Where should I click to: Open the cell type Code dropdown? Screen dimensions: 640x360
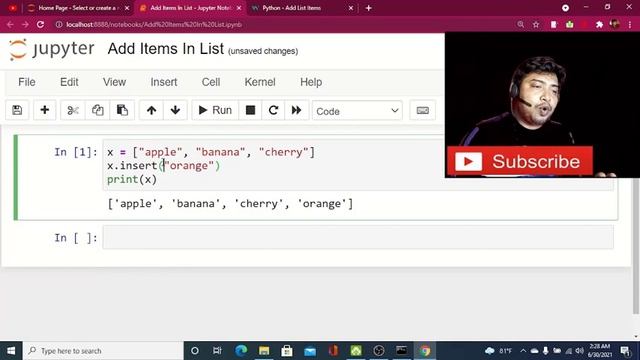coord(357,111)
